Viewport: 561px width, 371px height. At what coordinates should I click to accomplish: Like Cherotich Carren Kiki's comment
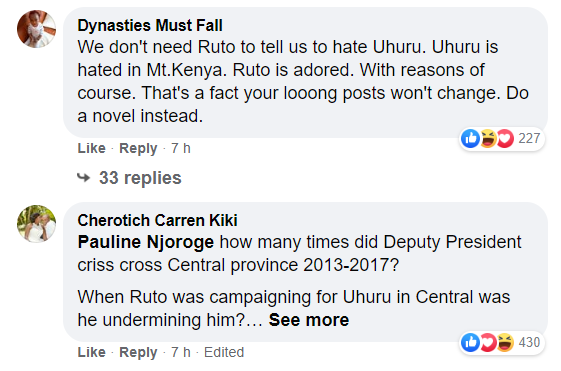pos(92,352)
